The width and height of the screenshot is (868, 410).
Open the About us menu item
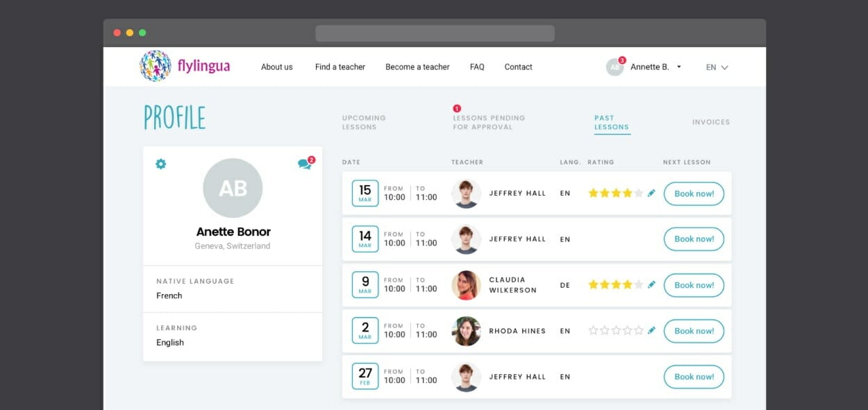[276, 67]
